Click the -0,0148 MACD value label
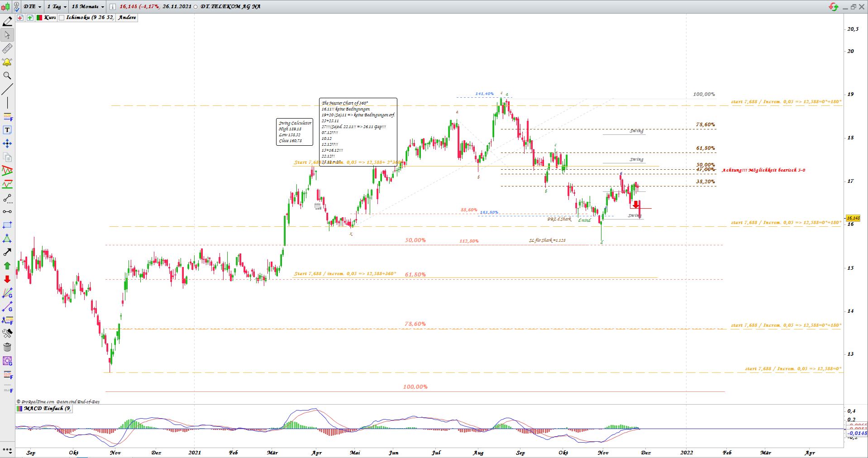The image size is (868, 458). click(x=857, y=433)
